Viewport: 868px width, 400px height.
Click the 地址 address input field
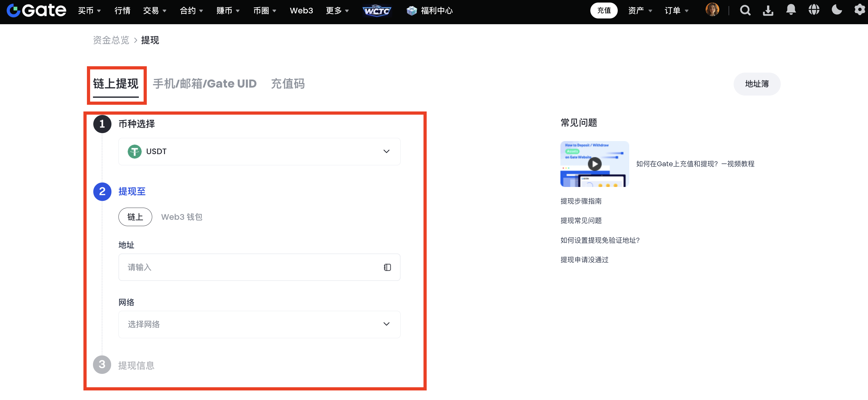(249, 267)
